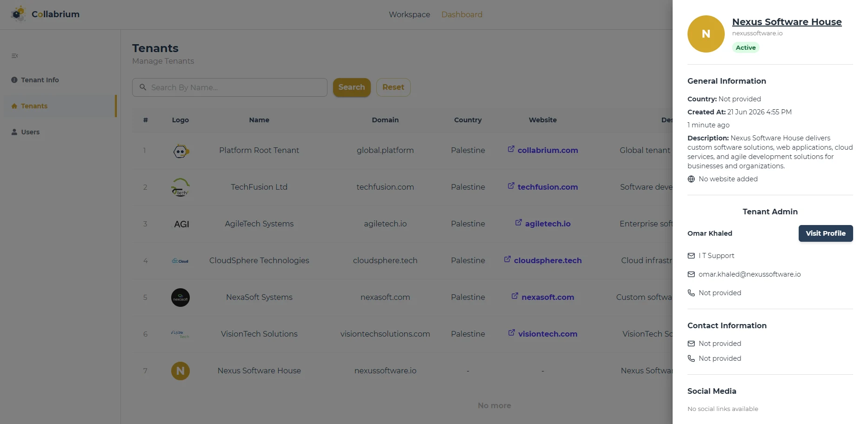
Task: Click the Reset button
Action: point(394,87)
